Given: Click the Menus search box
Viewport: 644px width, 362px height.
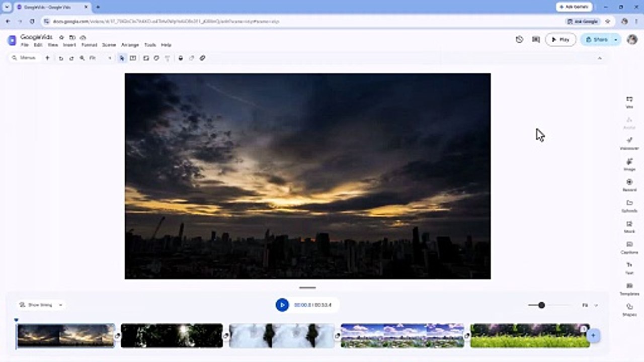Looking at the screenshot, I should pos(24,58).
